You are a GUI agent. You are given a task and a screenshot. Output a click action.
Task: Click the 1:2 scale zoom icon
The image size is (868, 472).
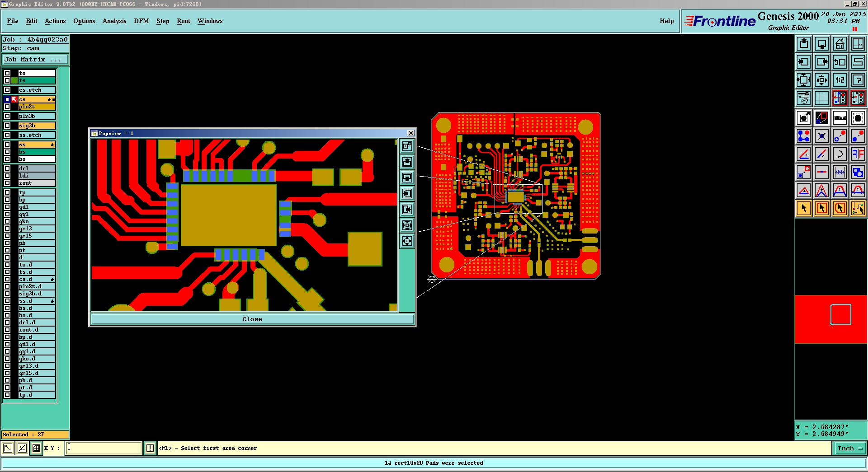840,80
